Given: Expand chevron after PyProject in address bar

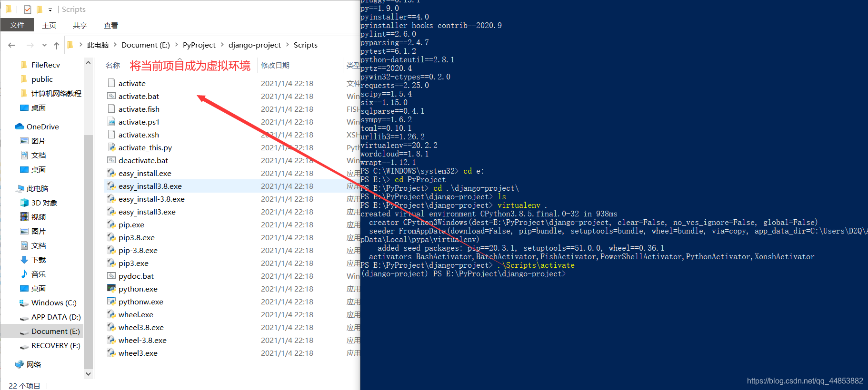Looking at the screenshot, I should [222, 45].
